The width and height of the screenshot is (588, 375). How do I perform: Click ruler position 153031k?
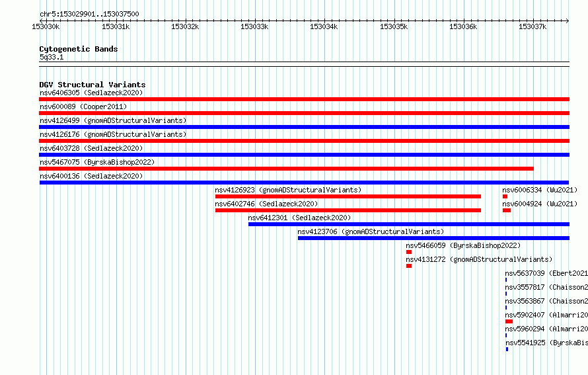pos(116,26)
